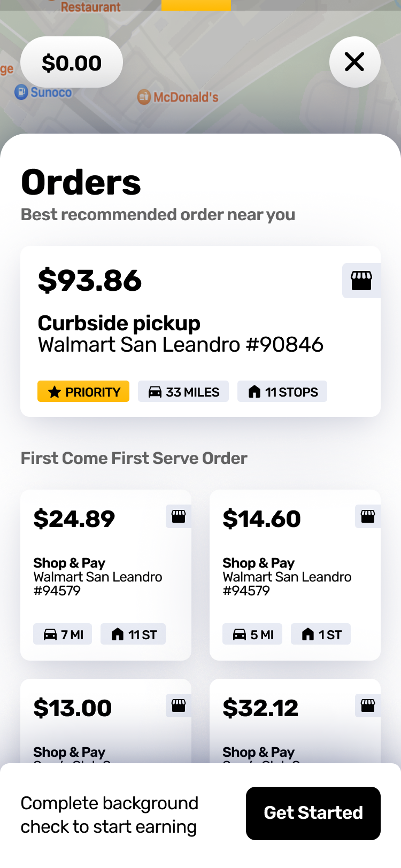This screenshot has height=868, width=401.
Task: Tap the 1 ST stops tag
Action: click(x=321, y=634)
